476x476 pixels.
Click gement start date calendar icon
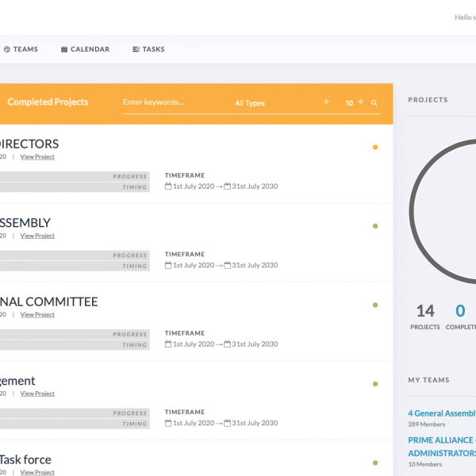[x=168, y=423]
